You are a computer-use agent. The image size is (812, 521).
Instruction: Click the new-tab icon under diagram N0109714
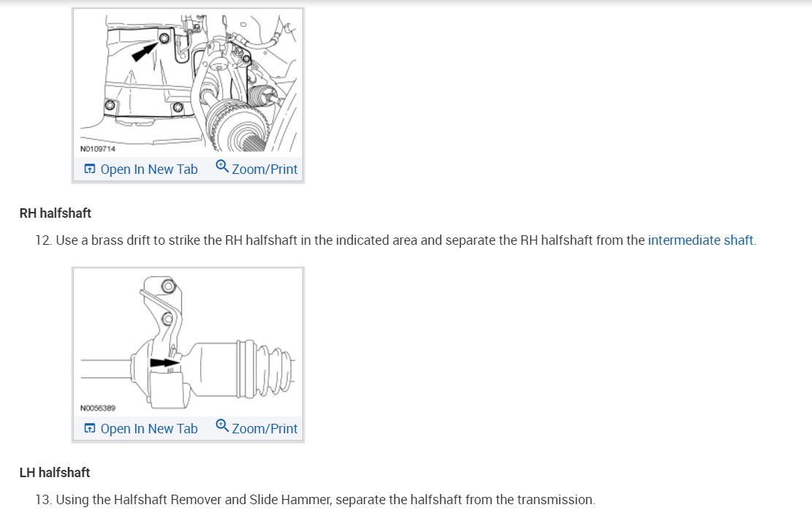90,169
